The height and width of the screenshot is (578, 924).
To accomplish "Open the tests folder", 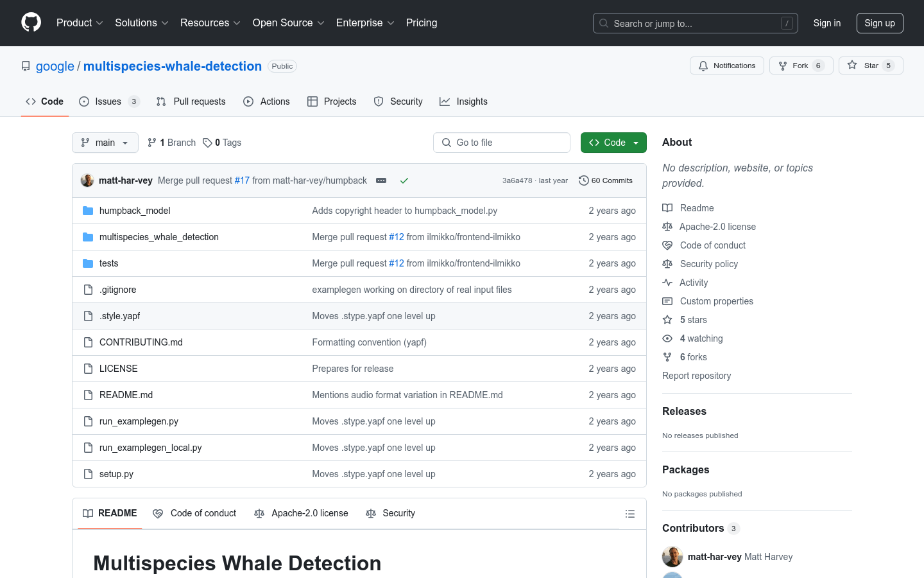I will pos(108,263).
